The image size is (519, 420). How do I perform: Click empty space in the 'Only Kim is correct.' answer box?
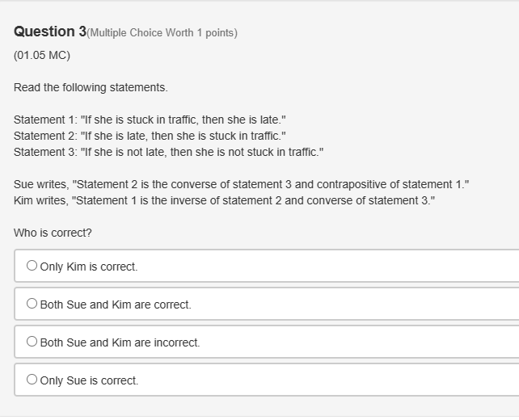(340, 266)
